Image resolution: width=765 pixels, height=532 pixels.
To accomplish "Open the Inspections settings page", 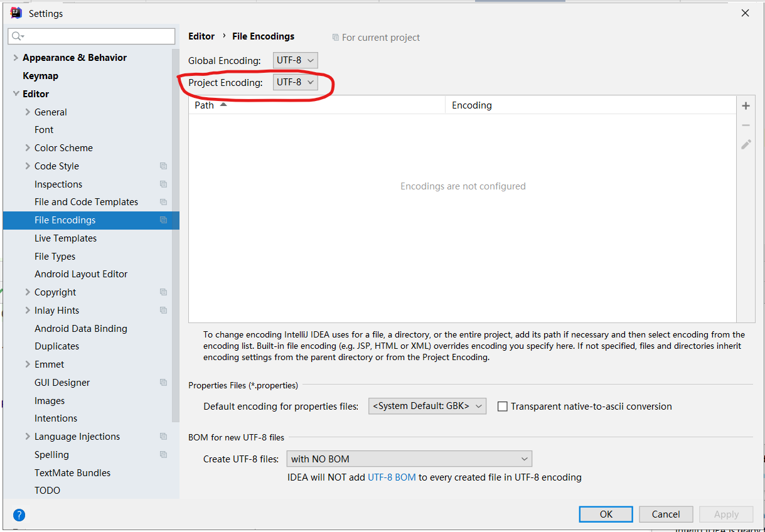I will click(58, 184).
